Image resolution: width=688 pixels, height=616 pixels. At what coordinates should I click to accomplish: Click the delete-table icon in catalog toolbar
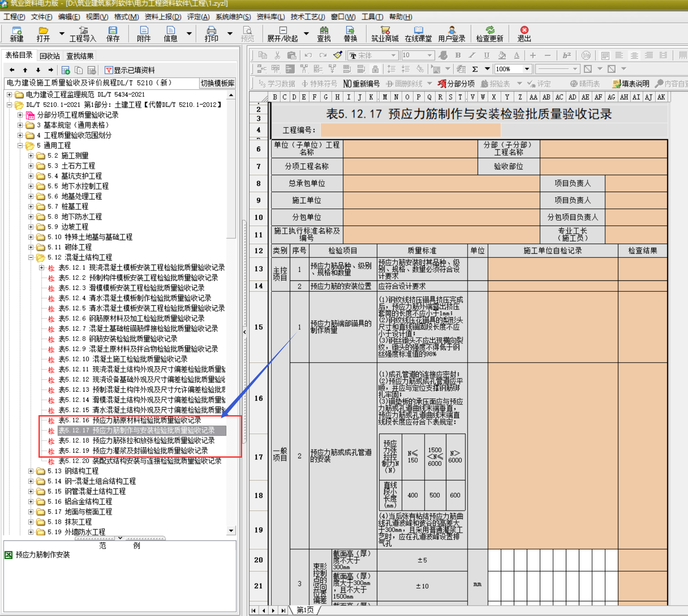pyautogui.click(x=92, y=70)
